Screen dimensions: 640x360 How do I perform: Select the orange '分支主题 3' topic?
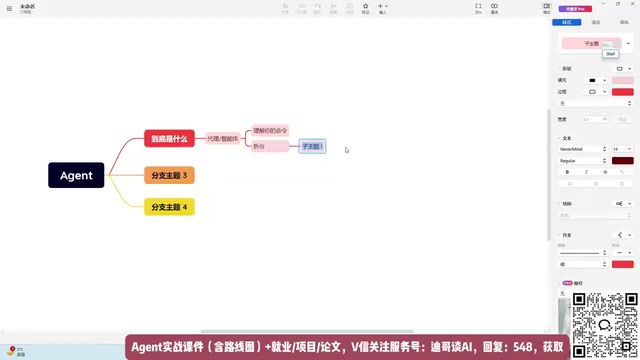coord(169,176)
